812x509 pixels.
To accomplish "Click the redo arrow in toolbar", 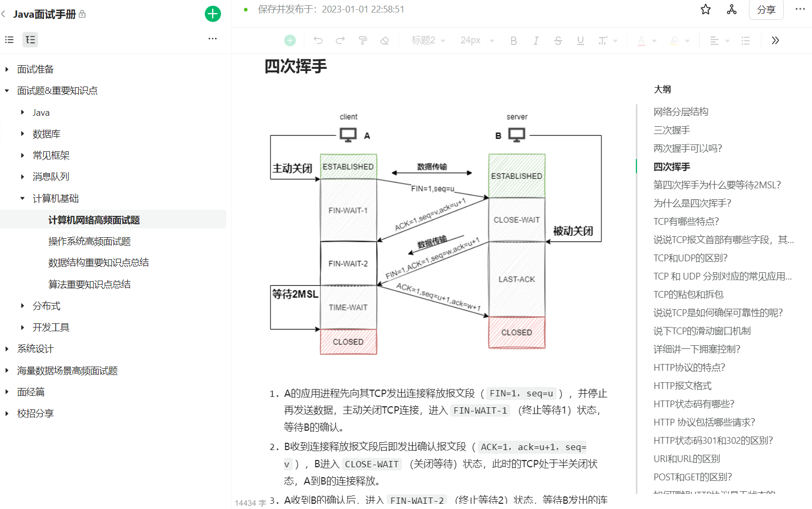I will pyautogui.click(x=340, y=41).
